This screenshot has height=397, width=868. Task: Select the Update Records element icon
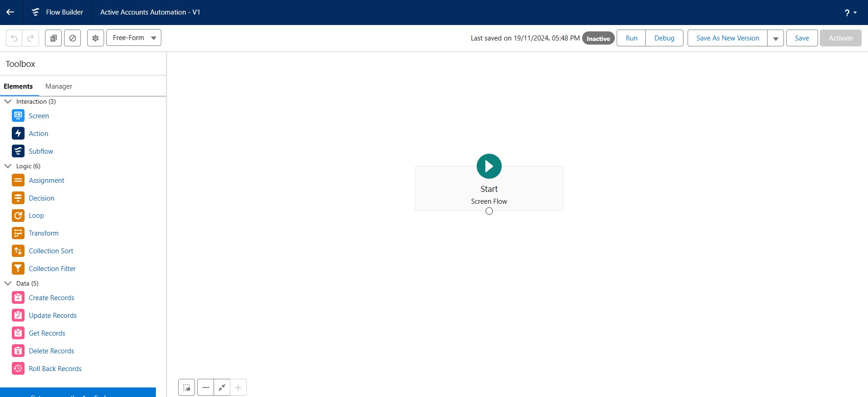(x=18, y=315)
